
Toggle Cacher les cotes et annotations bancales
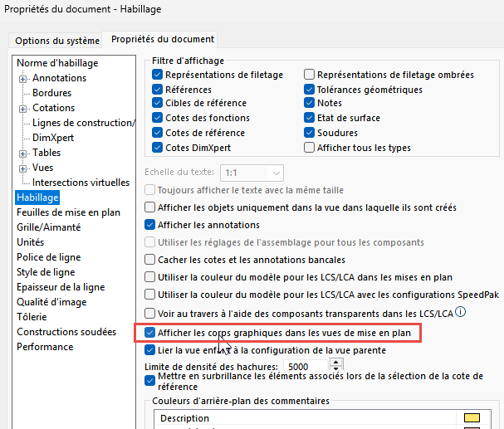coord(150,260)
